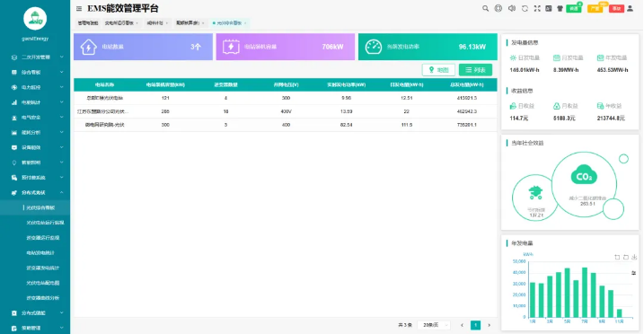The height and width of the screenshot is (334, 644).
Task: Click the station row with 300 kW capacity
Action: click(x=286, y=125)
